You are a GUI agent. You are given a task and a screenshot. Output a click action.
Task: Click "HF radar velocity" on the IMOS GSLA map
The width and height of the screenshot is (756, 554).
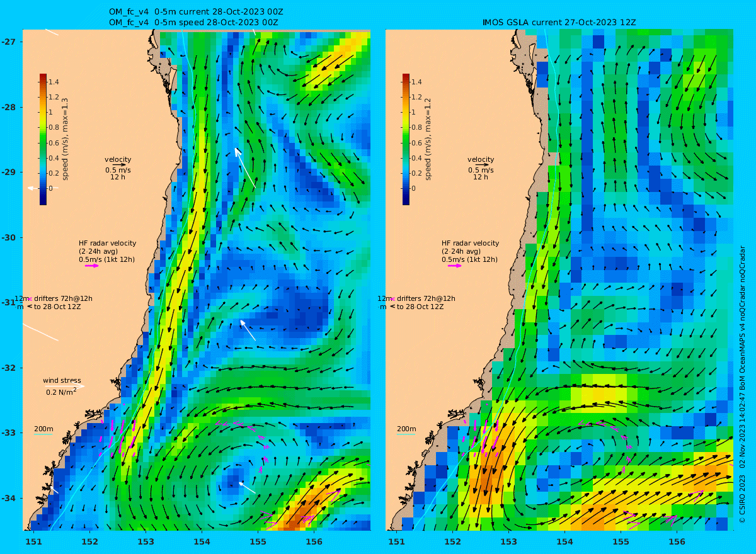pos(470,243)
